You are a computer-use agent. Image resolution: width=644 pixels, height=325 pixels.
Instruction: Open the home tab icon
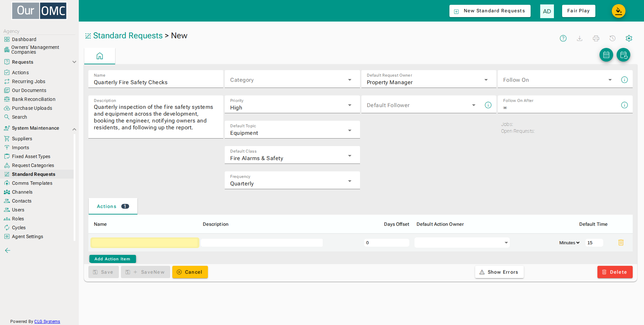100,56
